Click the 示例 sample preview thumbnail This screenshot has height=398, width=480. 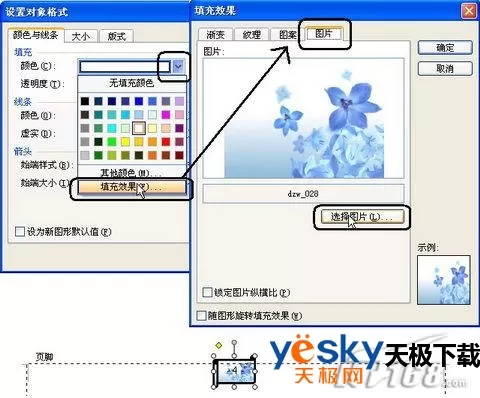tap(444, 280)
